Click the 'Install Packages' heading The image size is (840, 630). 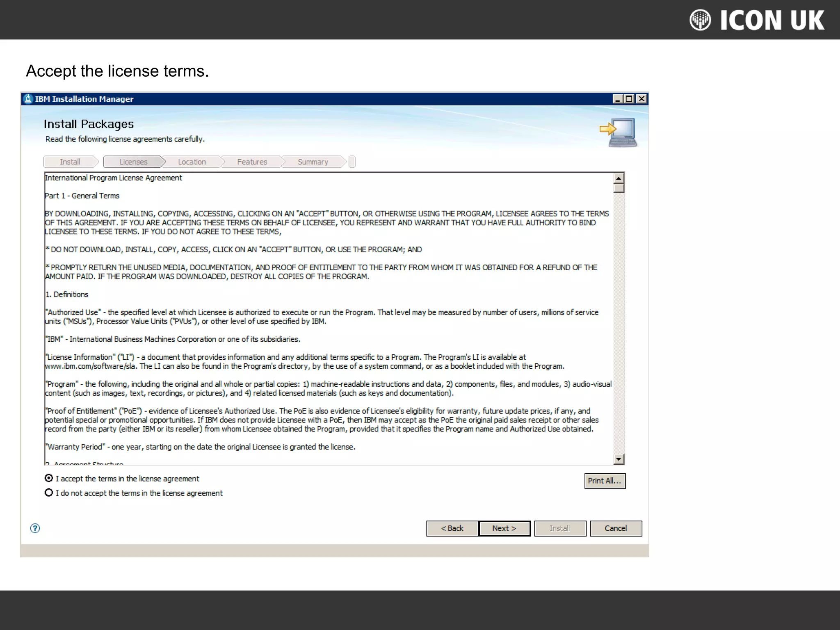click(89, 124)
